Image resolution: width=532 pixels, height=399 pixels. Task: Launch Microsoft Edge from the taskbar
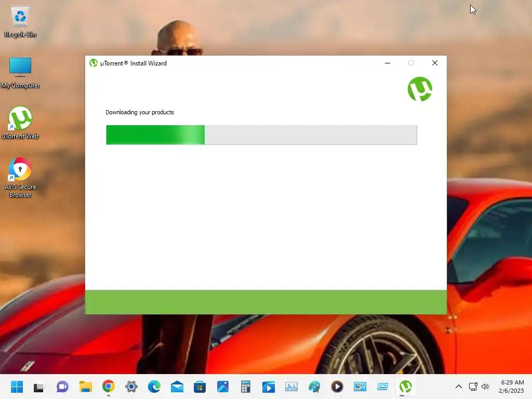(154, 387)
